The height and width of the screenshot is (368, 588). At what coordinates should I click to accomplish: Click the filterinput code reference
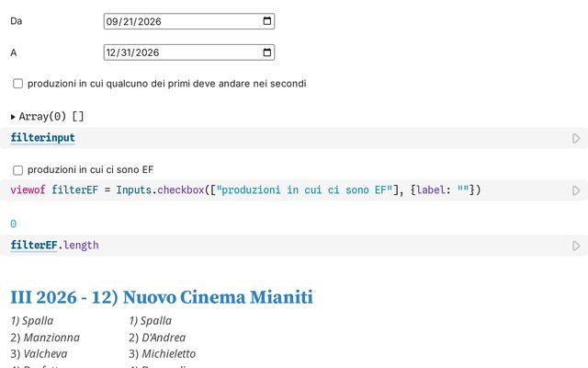coord(43,138)
